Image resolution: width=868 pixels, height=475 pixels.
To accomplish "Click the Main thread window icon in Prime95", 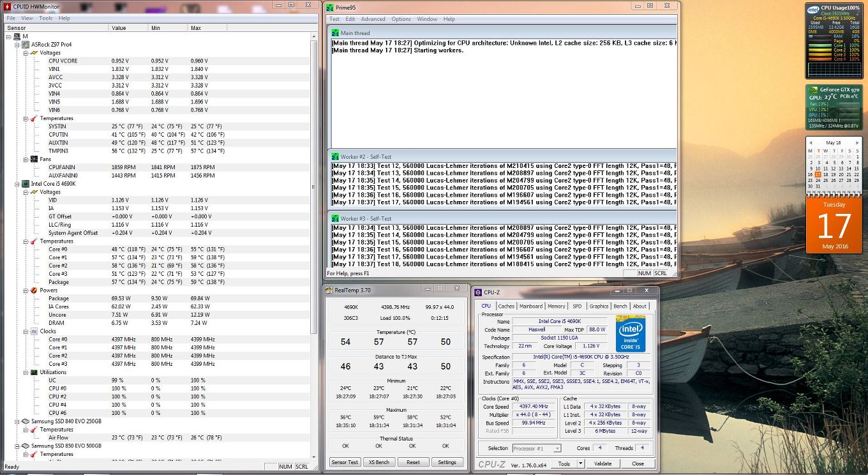I will point(335,33).
